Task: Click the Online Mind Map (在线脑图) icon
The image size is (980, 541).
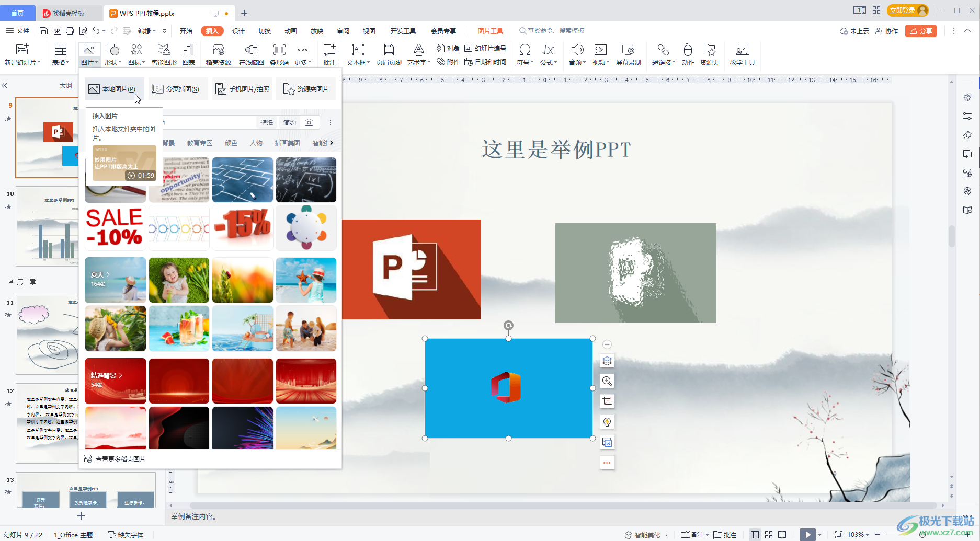Action: tap(252, 50)
